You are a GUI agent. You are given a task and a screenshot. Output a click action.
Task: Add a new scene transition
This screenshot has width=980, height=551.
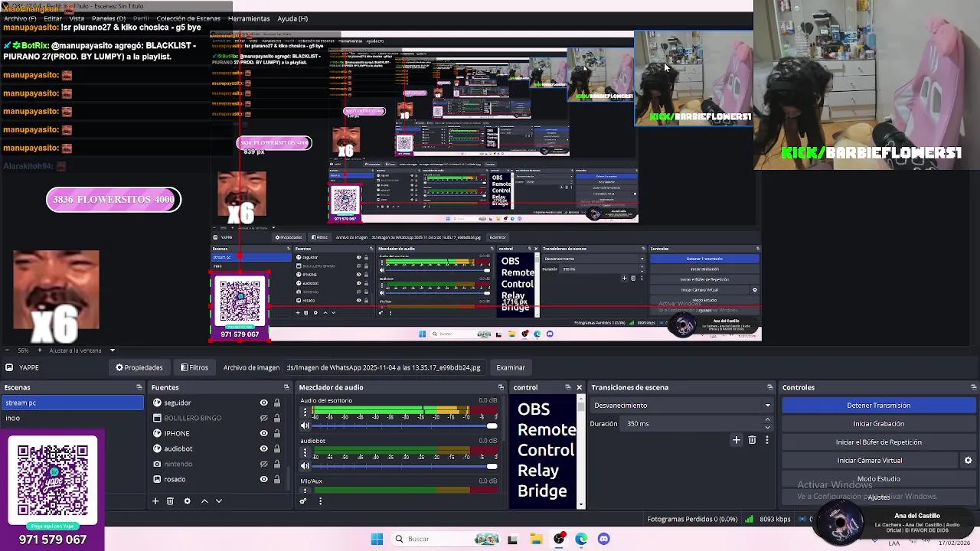point(737,439)
